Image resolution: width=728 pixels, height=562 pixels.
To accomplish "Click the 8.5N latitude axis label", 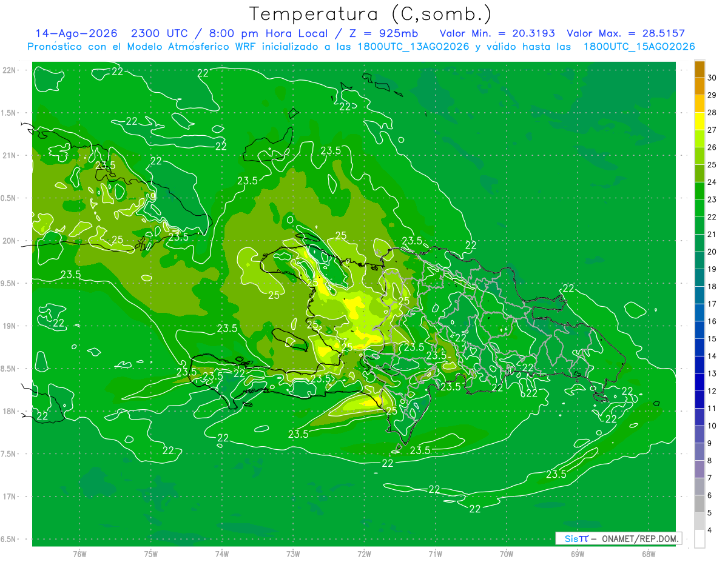I will coord(9,369).
